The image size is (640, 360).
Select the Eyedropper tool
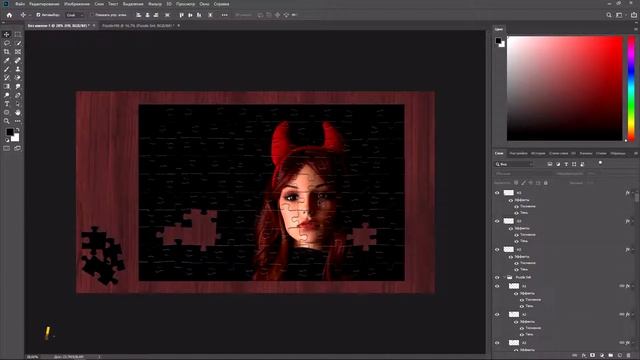7,60
